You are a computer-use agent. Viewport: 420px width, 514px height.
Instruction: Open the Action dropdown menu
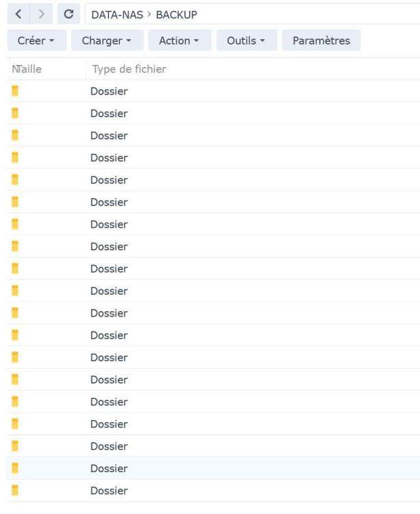[180, 40]
